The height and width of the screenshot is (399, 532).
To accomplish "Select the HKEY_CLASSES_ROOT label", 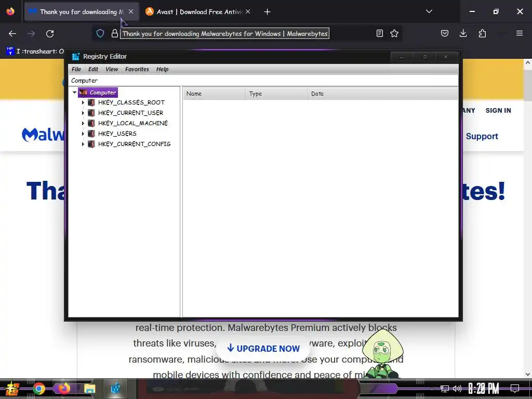I will click(131, 102).
